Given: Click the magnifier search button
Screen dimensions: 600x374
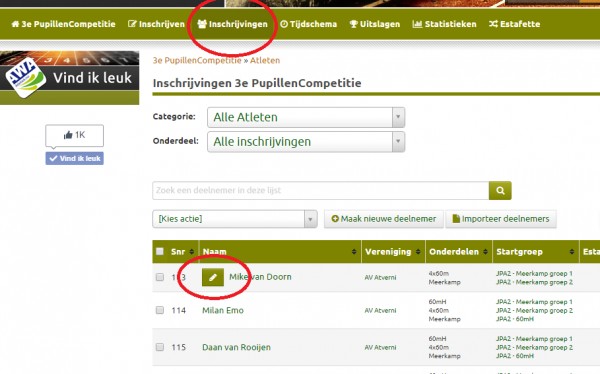Looking at the screenshot, I should pos(500,190).
